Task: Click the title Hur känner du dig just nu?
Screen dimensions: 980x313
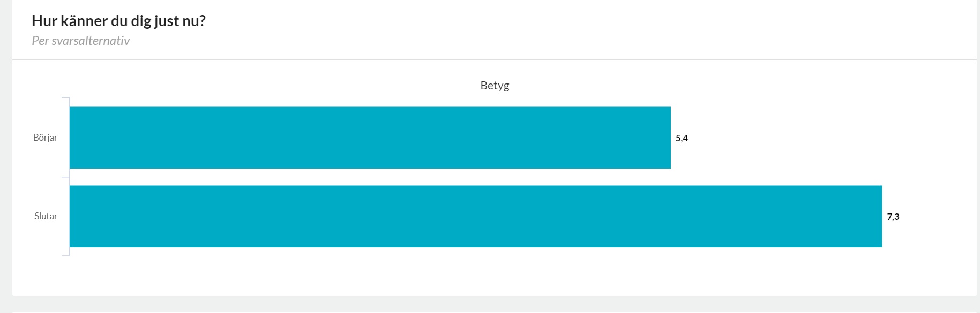Action: pyautogui.click(x=118, y=21)
